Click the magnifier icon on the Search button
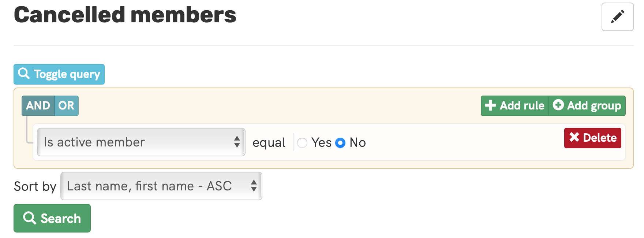 pos(30,218)
